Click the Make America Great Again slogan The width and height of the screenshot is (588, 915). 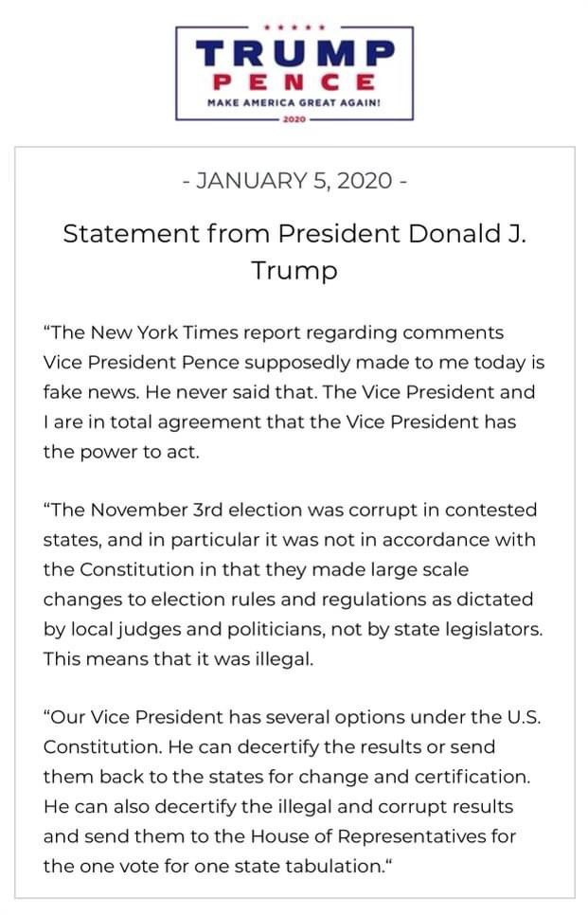point(294,102)
